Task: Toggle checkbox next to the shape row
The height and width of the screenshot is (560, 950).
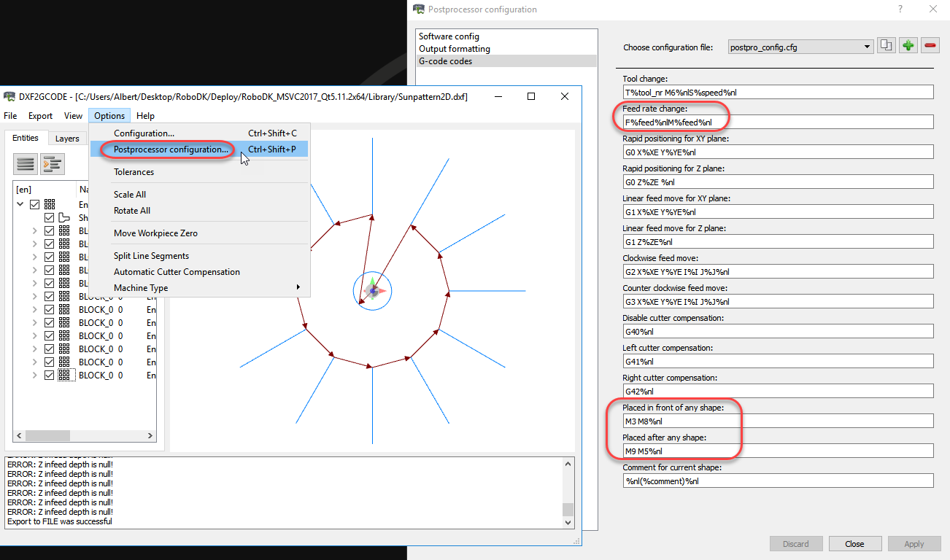Action: pos(50,218)
